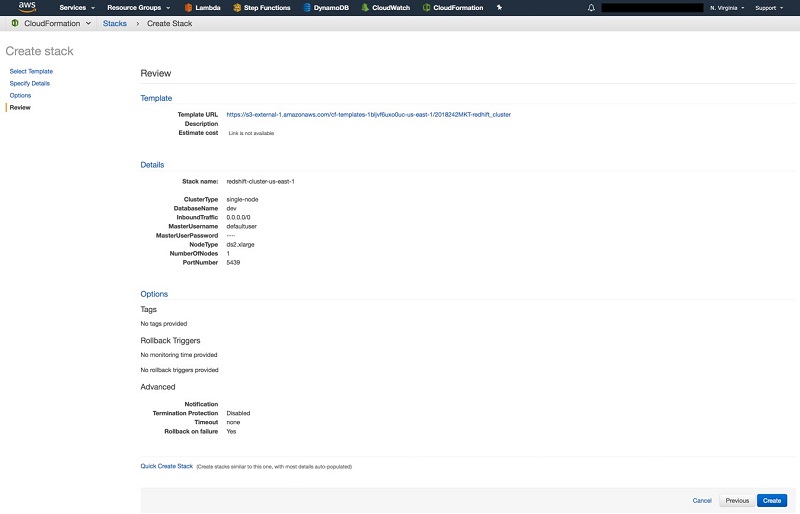Expand the Resource Groups menu

point(138,8)
